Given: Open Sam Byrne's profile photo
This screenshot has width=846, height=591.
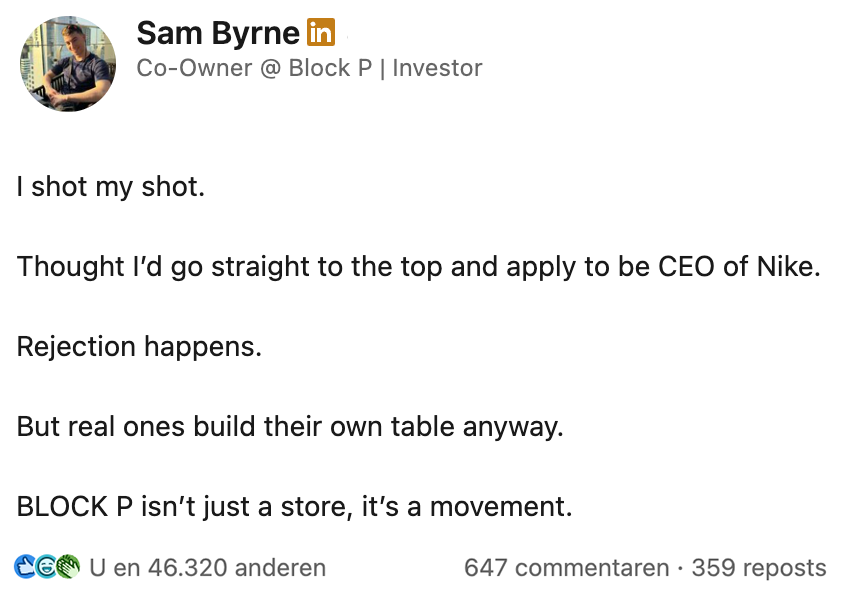Looking at the screenshot, I should 68,64.
